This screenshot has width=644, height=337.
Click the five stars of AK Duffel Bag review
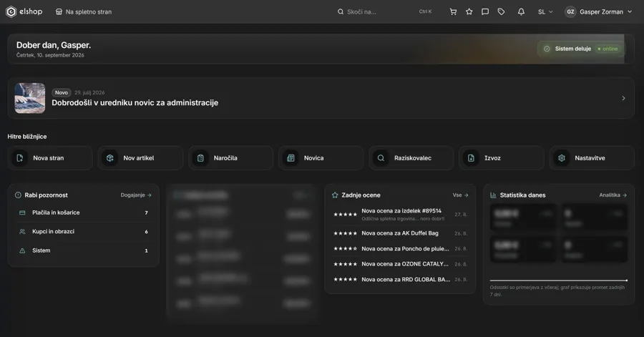coord(345,233)
